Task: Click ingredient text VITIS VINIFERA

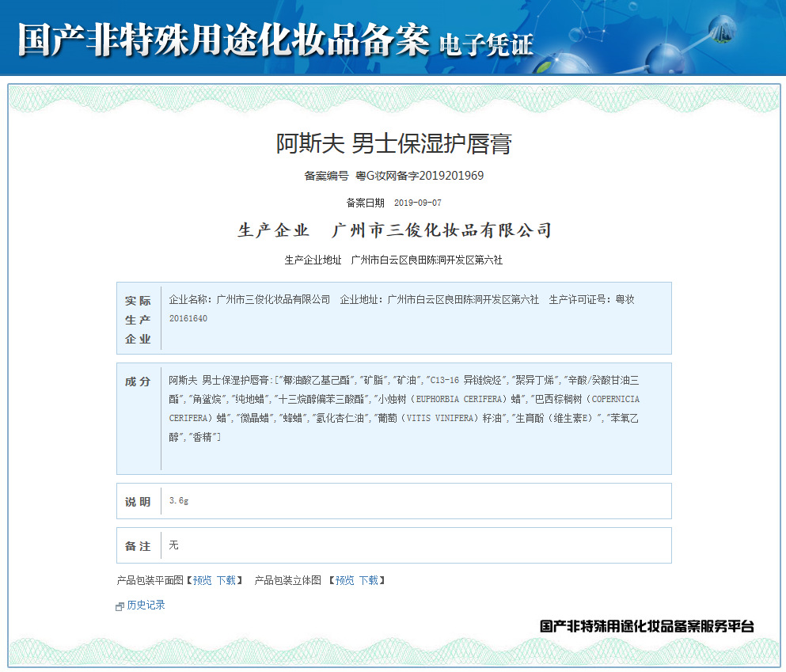Action: click(441, 418)
